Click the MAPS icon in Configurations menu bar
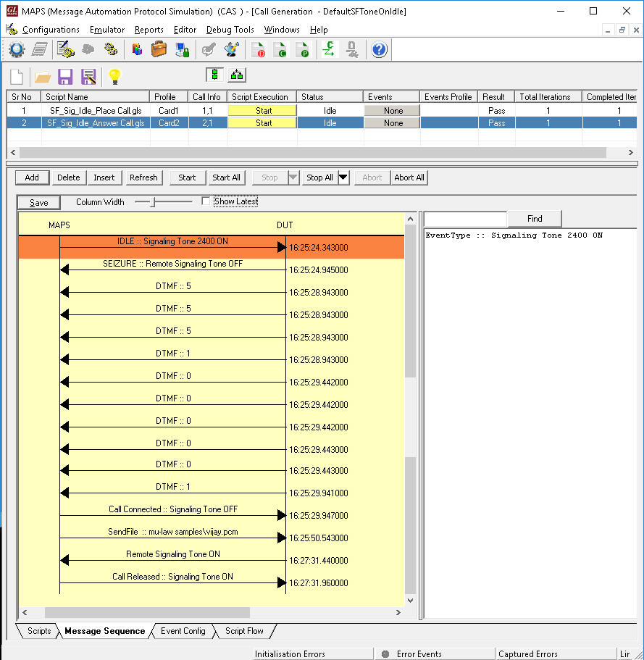The height and width of the screenshot is (660, 644). click(12, 29)
